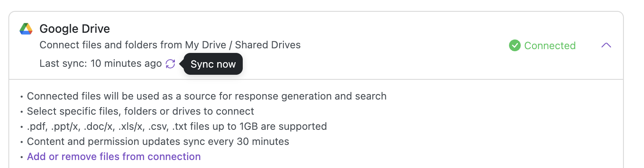The width and height of the screenshot is (644, 168).
Task: Click the .pdf file extension text
Action: click(x=36, y=126)
